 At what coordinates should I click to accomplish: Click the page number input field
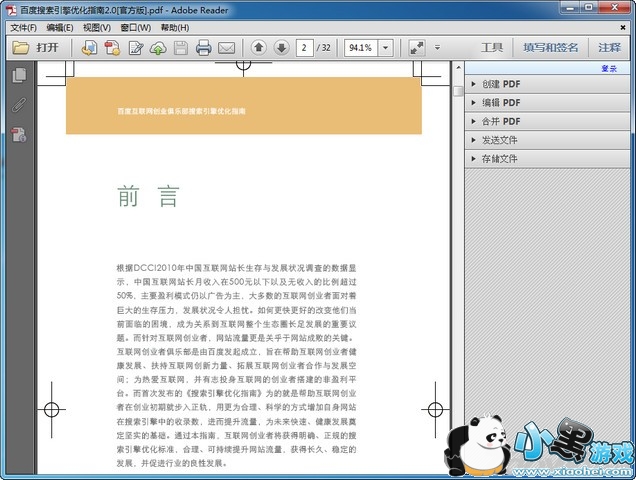coord(305,47)
